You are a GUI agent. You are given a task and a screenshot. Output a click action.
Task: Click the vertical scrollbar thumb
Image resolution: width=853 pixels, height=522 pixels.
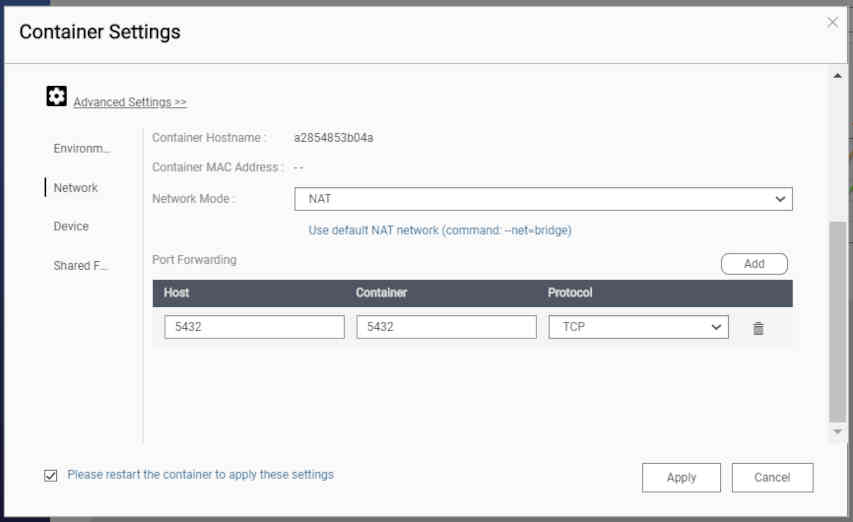pos(838,320)
